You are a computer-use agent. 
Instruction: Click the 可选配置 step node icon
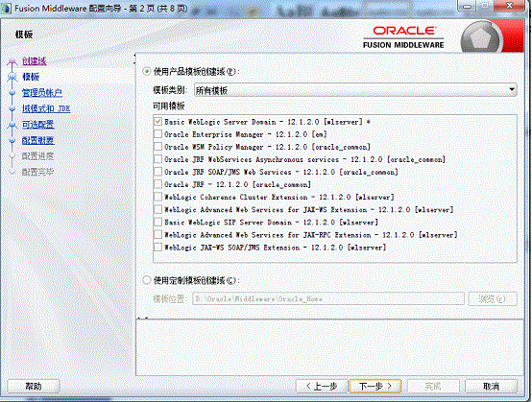click(12, 125)
